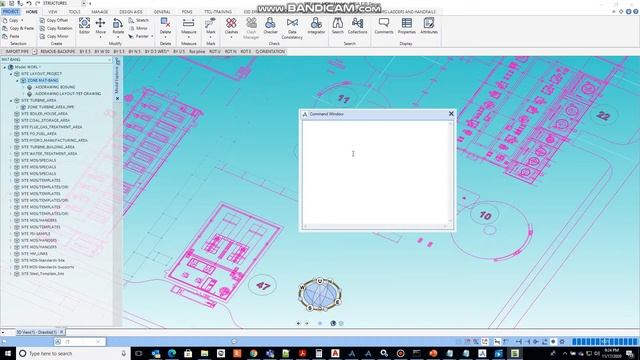The image size is (640, 360).
Task: Click Paste in Selection group
Action: coord(11,36)
